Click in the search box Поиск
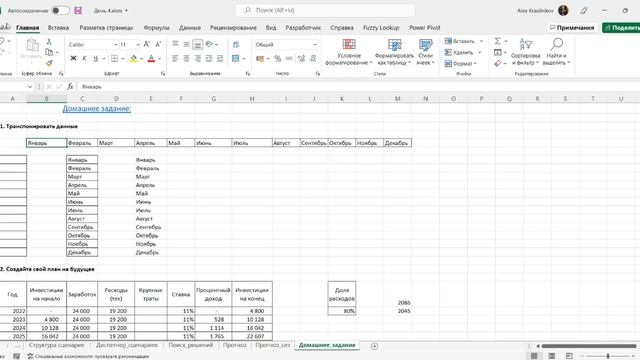The height and width of the screenshot is (360, 640). [325, 10]
